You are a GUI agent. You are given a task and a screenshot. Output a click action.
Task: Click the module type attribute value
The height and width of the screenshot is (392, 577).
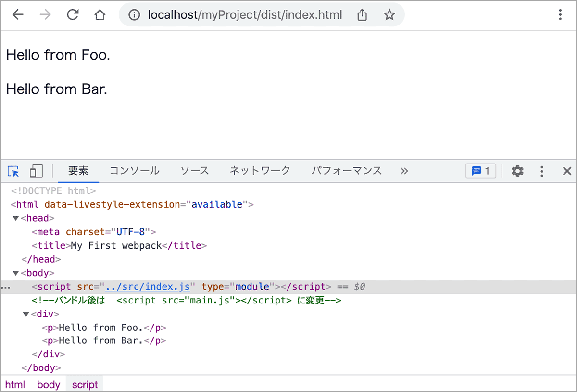(x=252, y=287)
